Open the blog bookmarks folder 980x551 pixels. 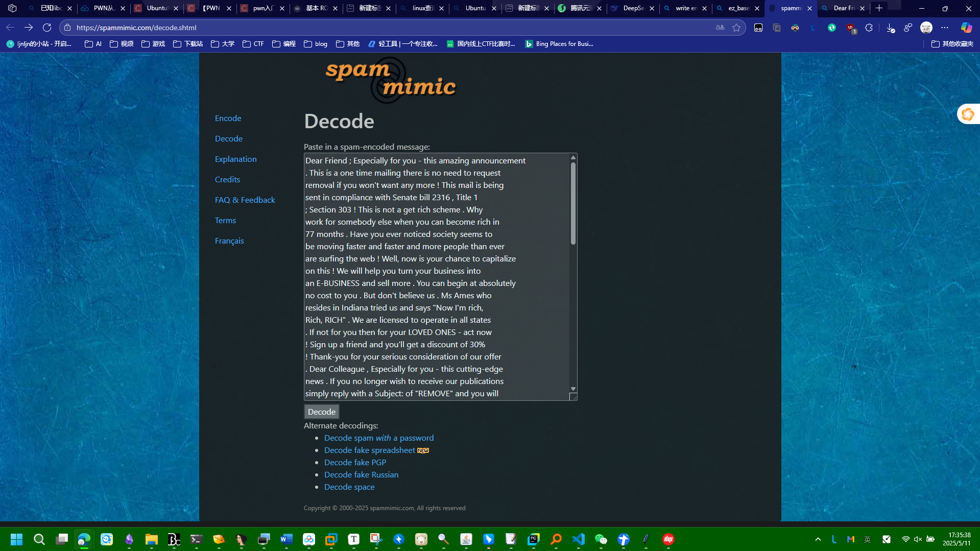click(x=316, y=44)
